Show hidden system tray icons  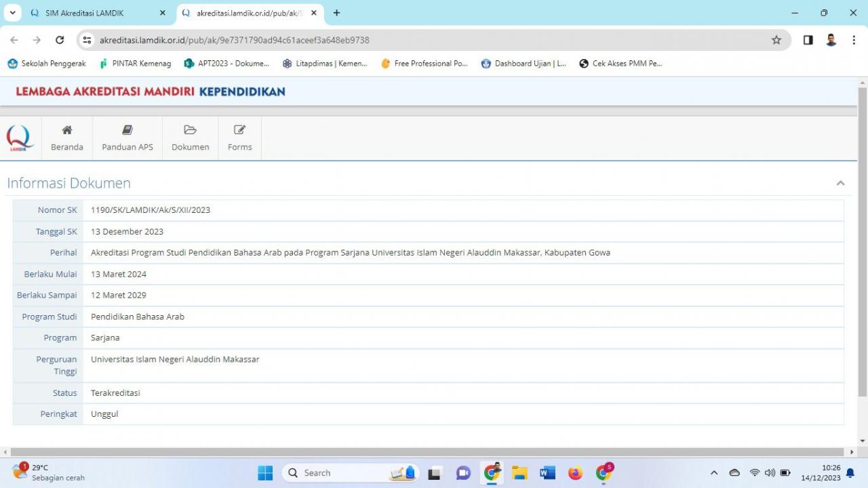(713, 473)
